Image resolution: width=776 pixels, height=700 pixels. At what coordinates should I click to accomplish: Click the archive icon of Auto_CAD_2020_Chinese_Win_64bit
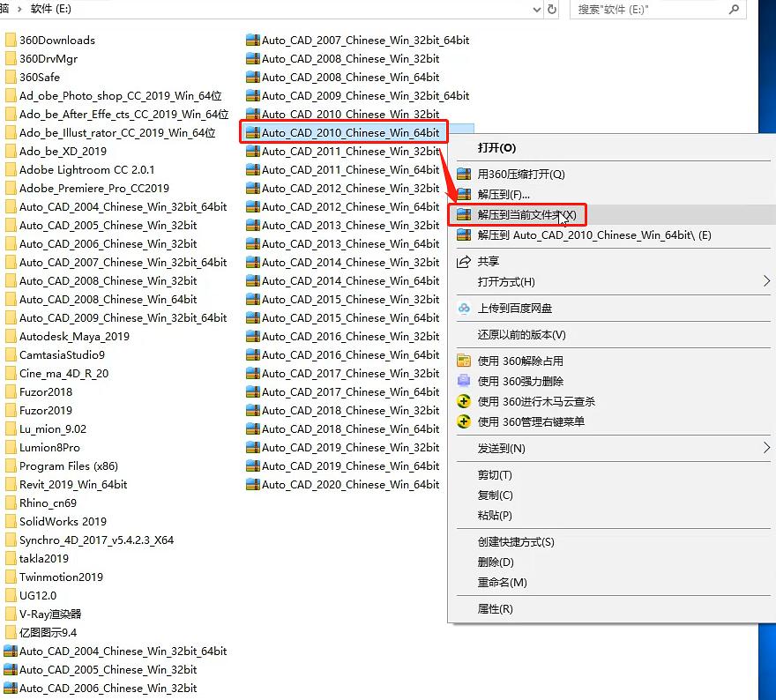coord(253,484)
